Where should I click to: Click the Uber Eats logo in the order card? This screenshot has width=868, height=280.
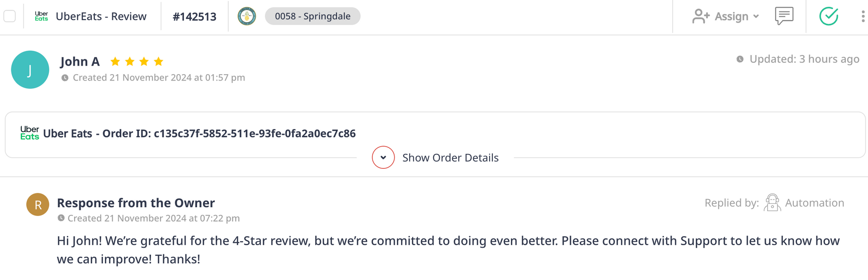(30, 133)
